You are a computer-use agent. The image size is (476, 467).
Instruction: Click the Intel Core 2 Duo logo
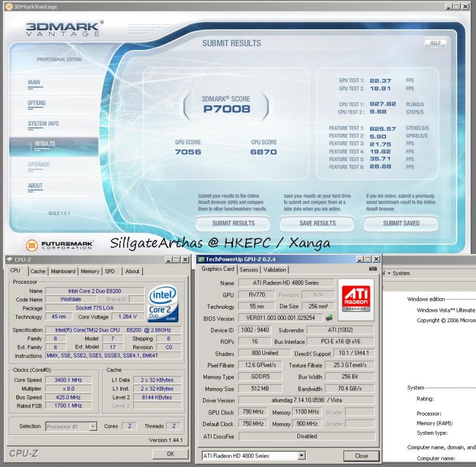163,303
